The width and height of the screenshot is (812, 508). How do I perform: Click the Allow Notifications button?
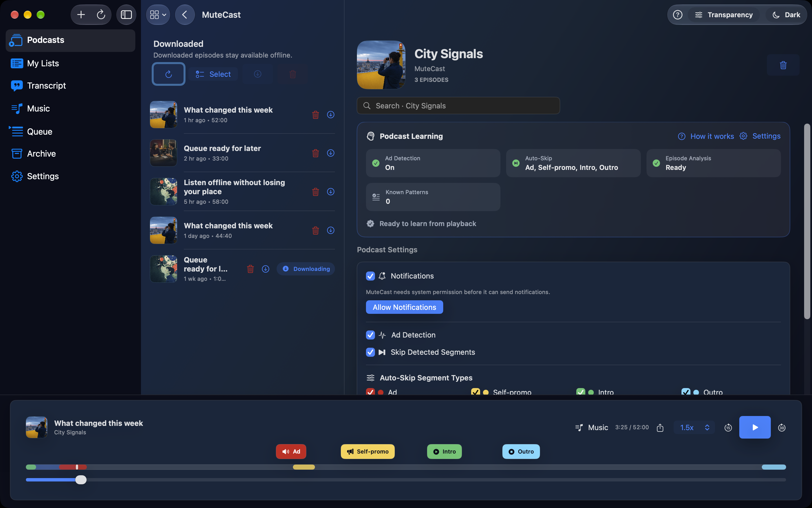pos(404,307)
